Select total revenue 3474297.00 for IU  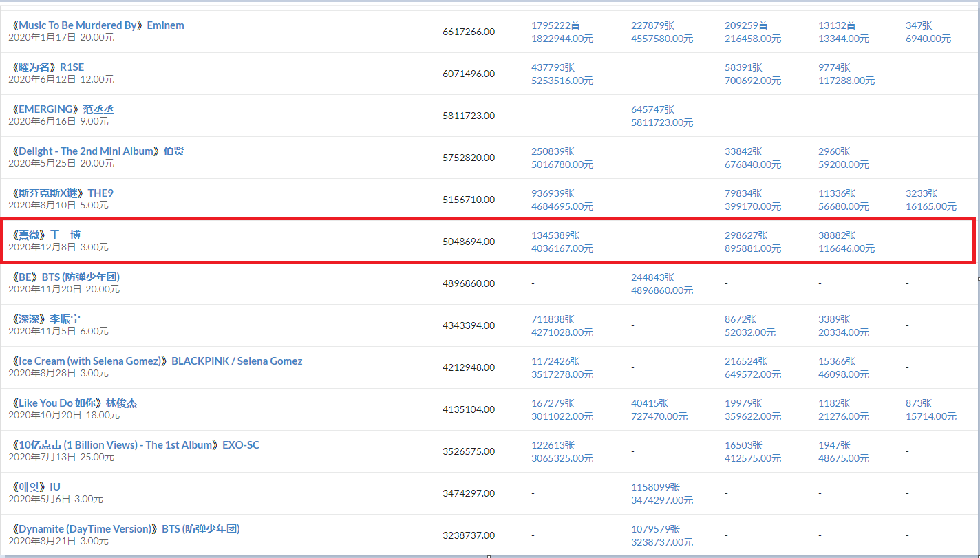469,494
